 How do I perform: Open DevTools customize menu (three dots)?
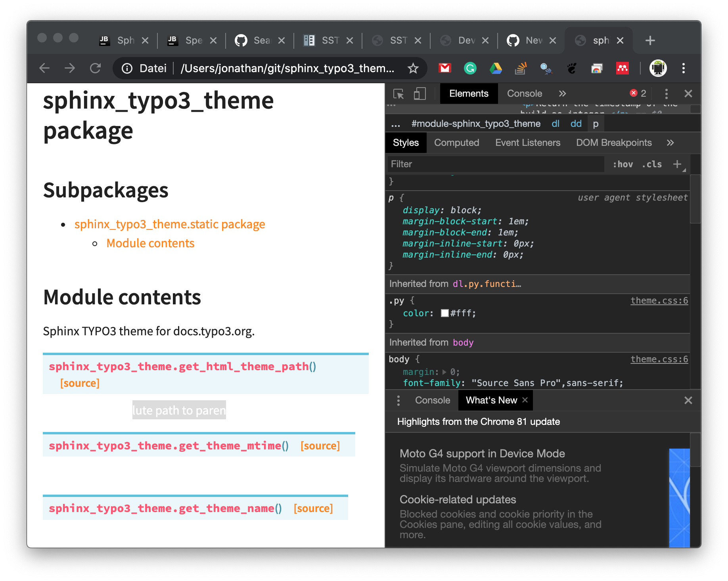click(x=667, y=94)
